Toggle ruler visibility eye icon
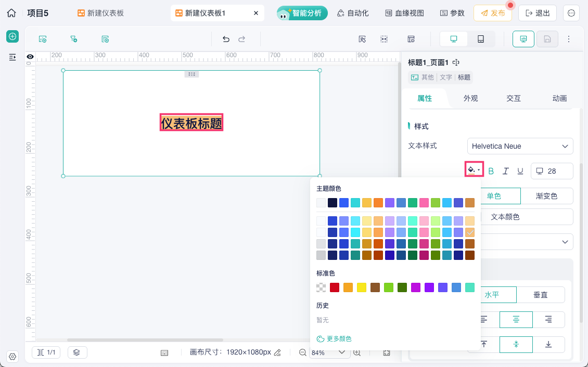 [30, 57]
